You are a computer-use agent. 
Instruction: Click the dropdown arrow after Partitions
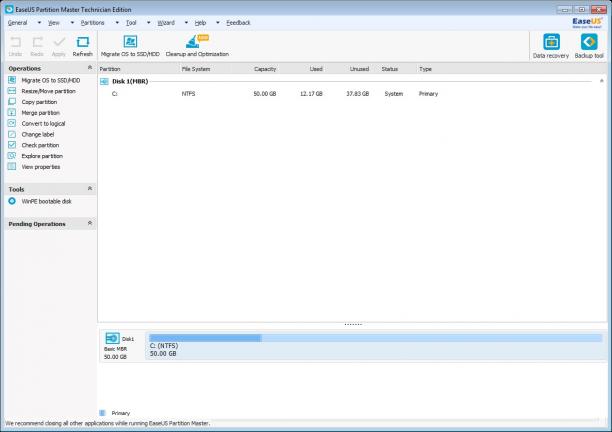click(117, 23)
